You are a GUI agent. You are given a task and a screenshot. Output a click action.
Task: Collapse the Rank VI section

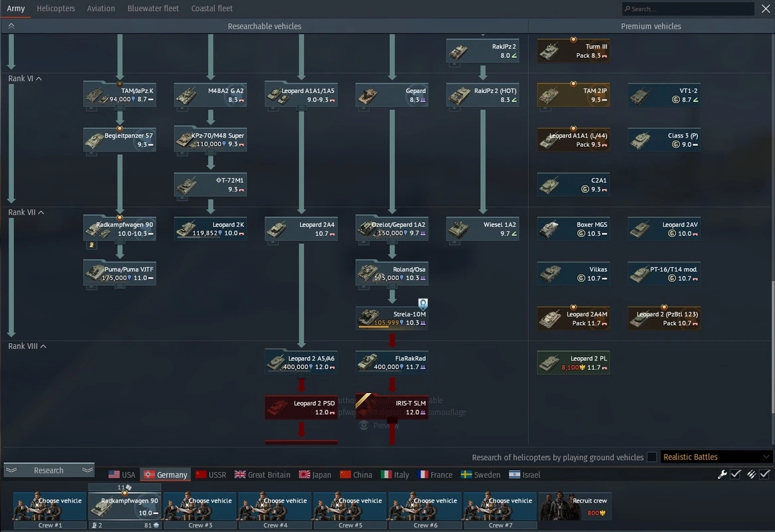click(39, 78)
